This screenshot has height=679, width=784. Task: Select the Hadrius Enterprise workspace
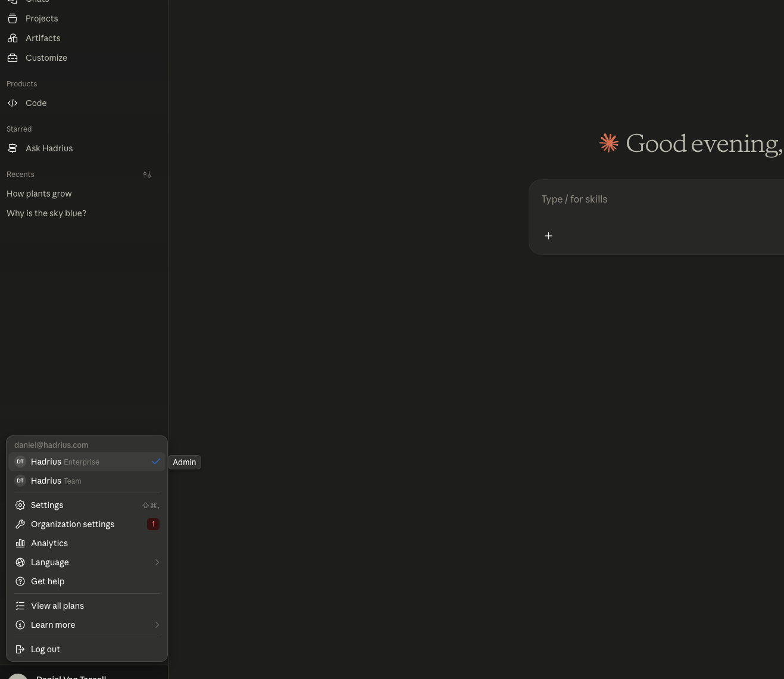(87, 462)
